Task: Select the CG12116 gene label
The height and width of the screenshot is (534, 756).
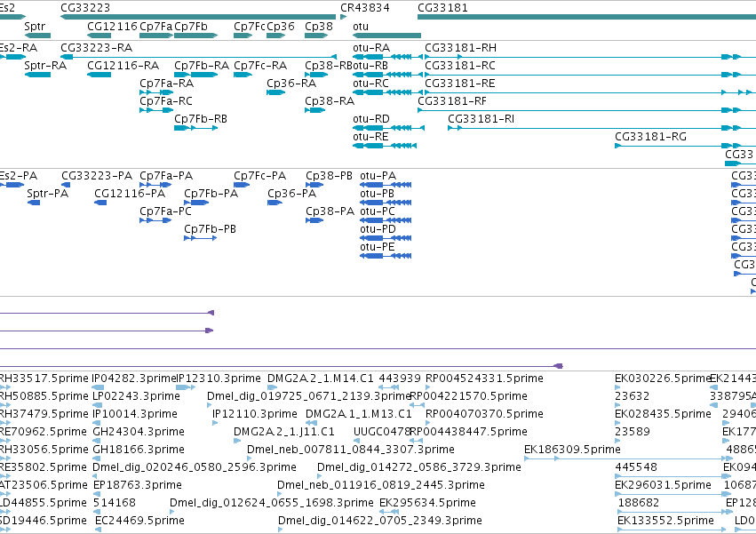Action: [112, 27]
